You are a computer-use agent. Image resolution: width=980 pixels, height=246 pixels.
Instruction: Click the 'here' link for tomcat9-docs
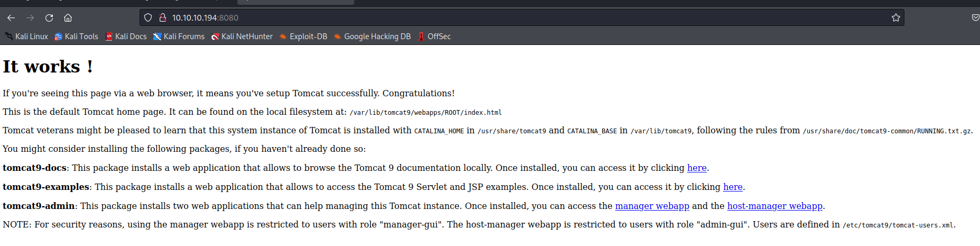point(697,168)
